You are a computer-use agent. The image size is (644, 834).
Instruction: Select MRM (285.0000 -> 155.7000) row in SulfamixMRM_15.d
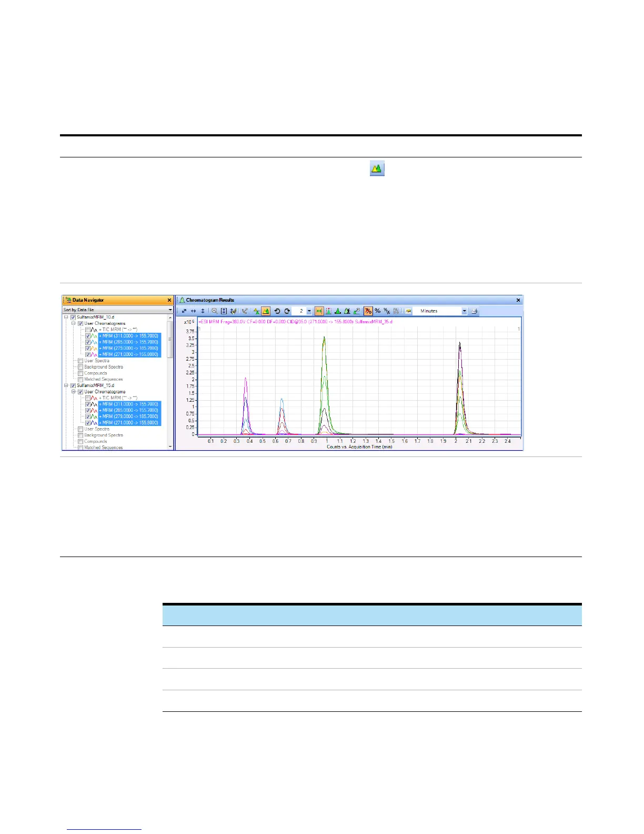click(129, 410)
